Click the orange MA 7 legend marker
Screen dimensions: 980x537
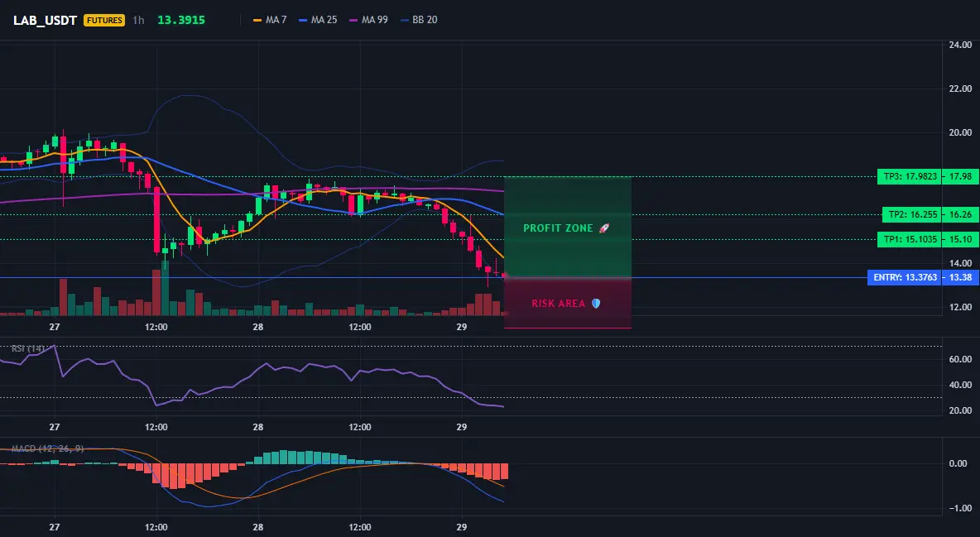(x=257, y=20)
